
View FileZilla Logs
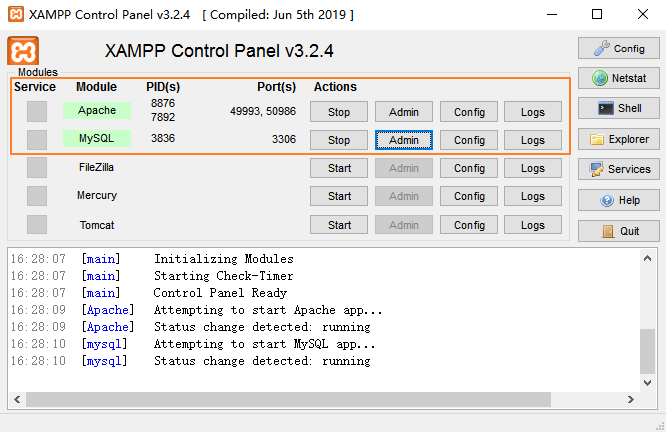click(x=533, y=168)
